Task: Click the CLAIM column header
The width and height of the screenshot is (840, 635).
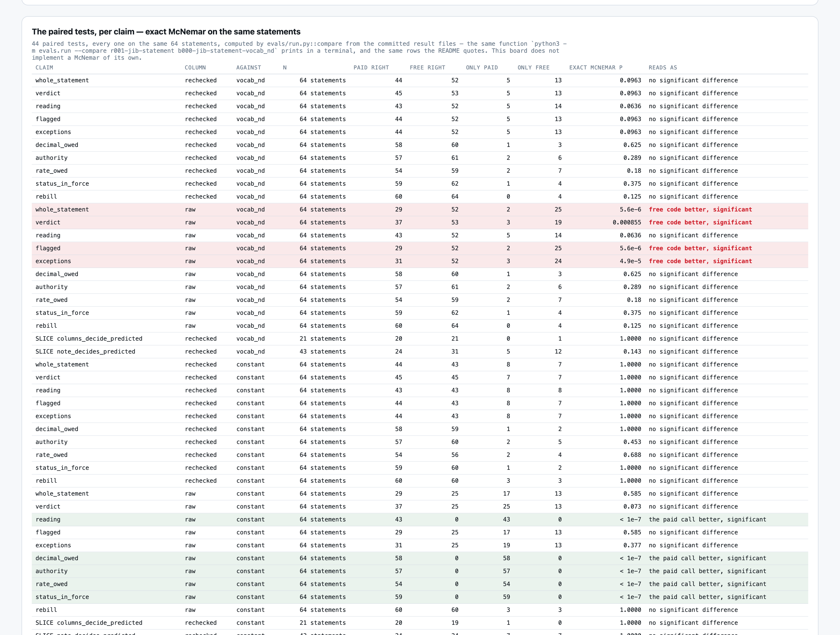Action: (x=44, y=68)
